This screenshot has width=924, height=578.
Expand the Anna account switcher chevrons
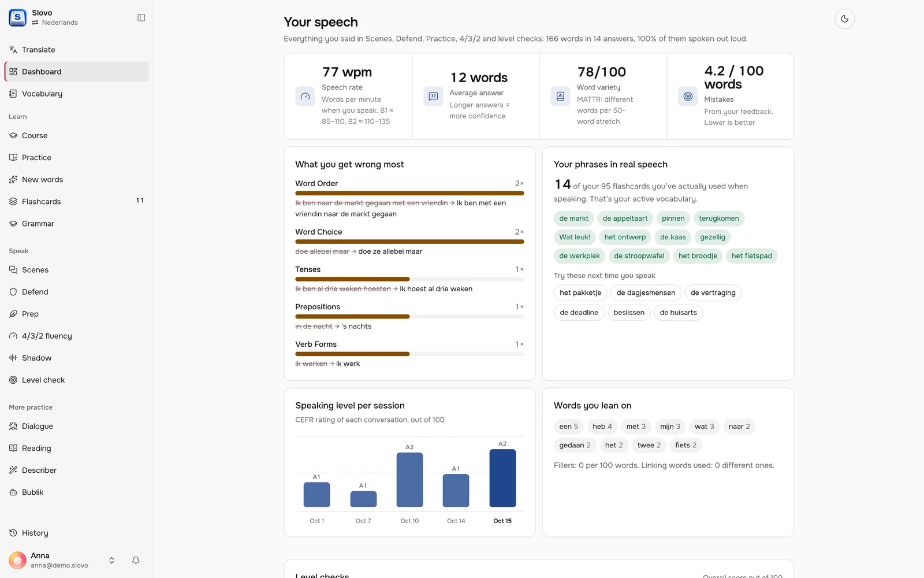tap(111, 560)
